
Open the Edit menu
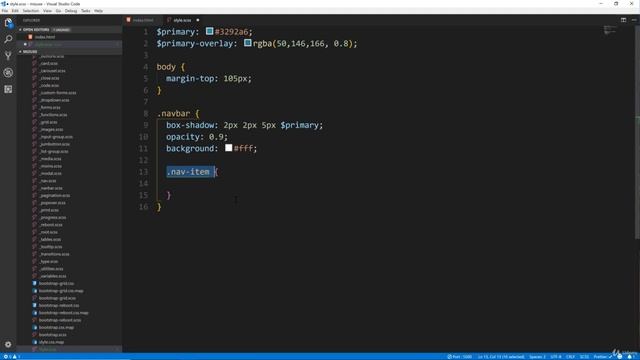coord(15,11)
